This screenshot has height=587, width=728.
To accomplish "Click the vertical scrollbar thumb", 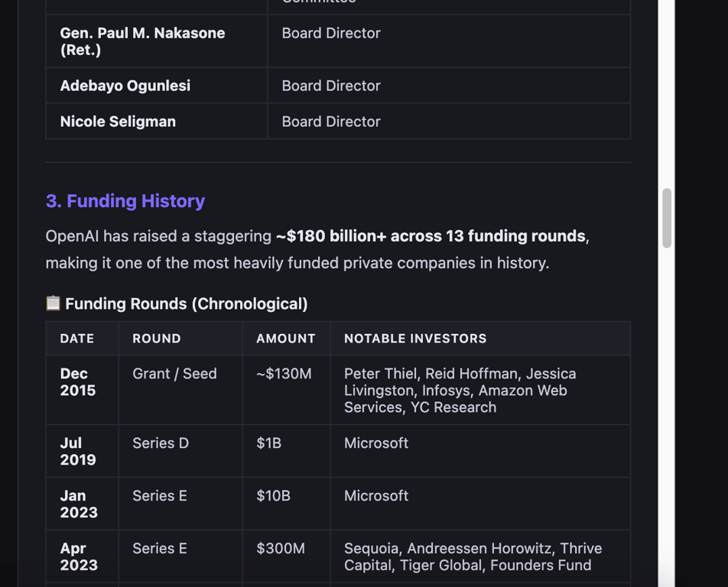I will [667, 218].
